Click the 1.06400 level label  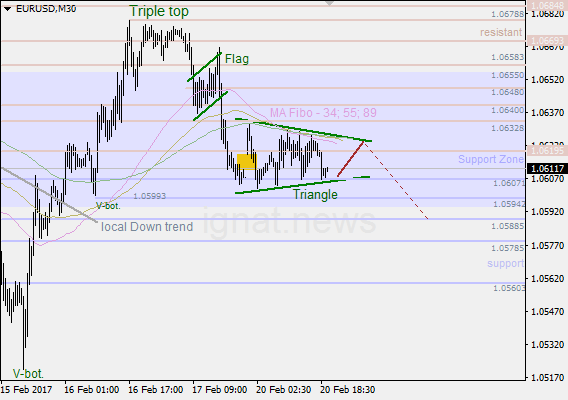point(508,110)
